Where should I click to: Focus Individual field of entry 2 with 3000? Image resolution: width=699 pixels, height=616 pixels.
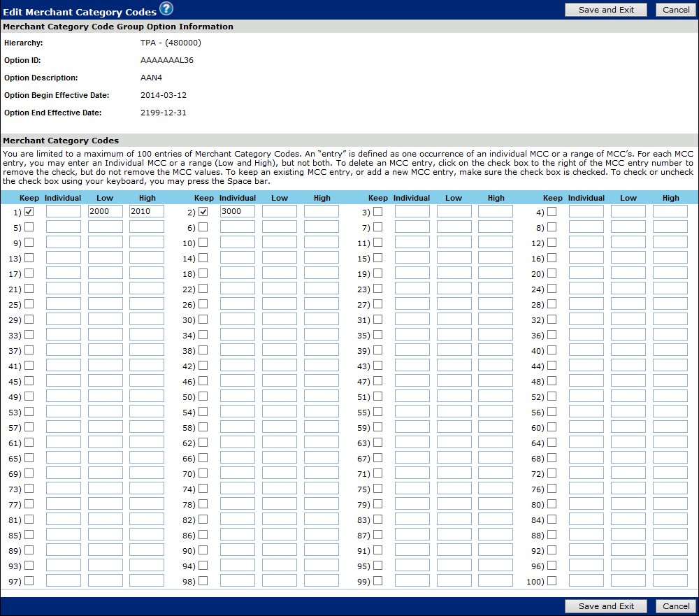coord(238,211)
